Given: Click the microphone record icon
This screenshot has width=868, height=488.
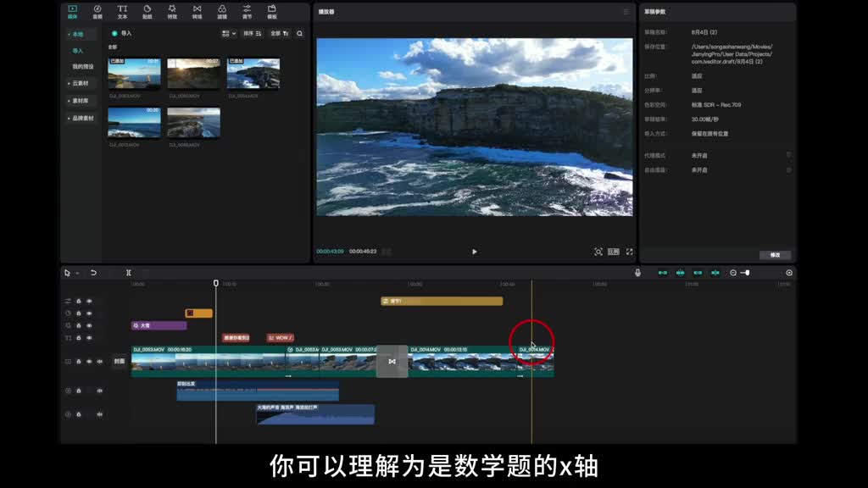Looking at the screenshot, I should coord(637,273).
